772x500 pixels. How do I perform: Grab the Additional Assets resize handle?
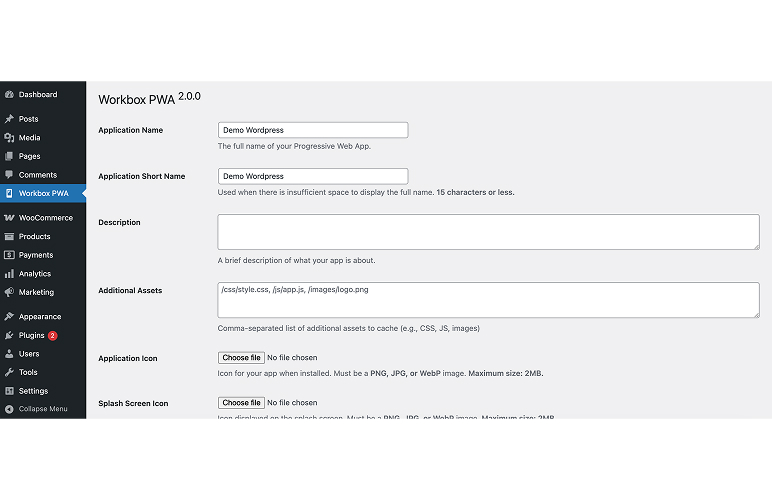(756, 314)
